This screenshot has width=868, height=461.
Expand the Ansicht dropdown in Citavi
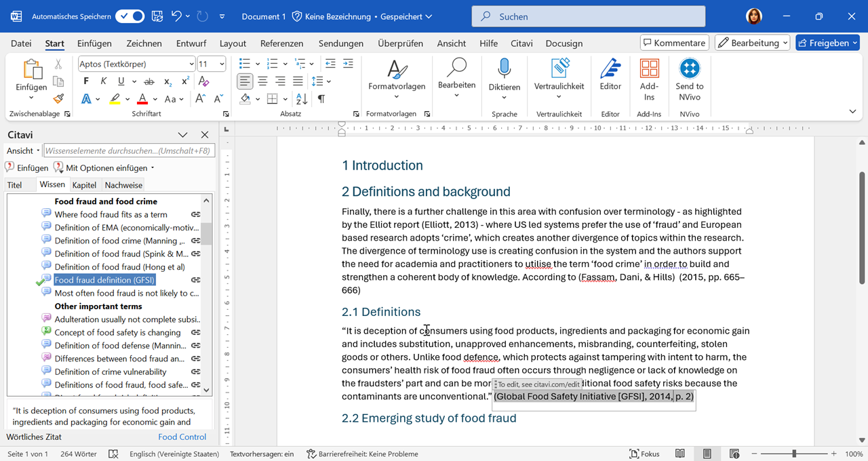pyautogui.click(x=23, y=151)
